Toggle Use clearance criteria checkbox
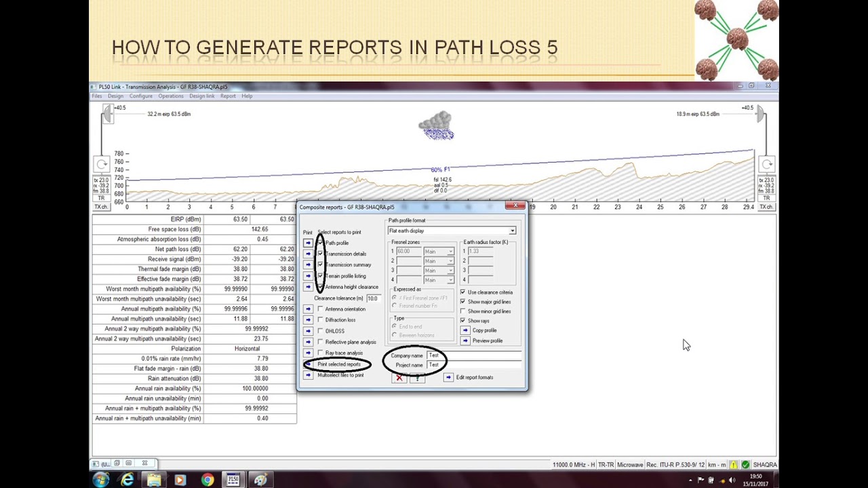Viewport: 868px width, 488px height. [463, 292]
